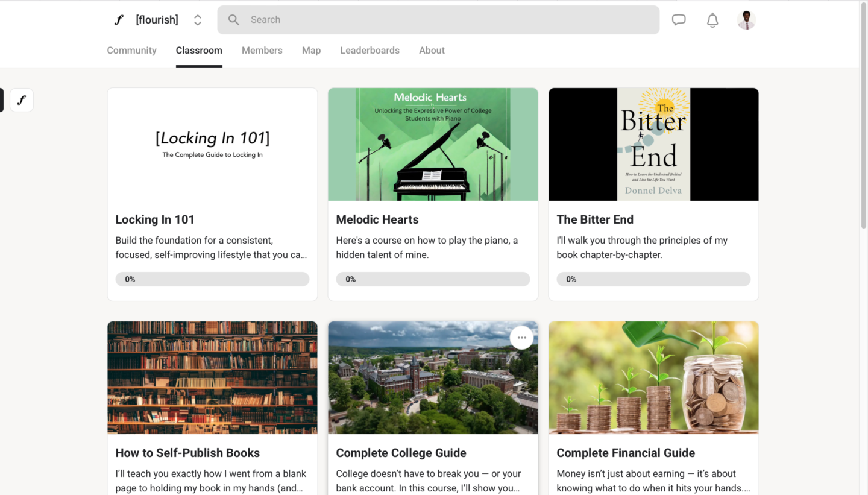
Task: Open the user profile avatar
Action: [x=746, y=20]
